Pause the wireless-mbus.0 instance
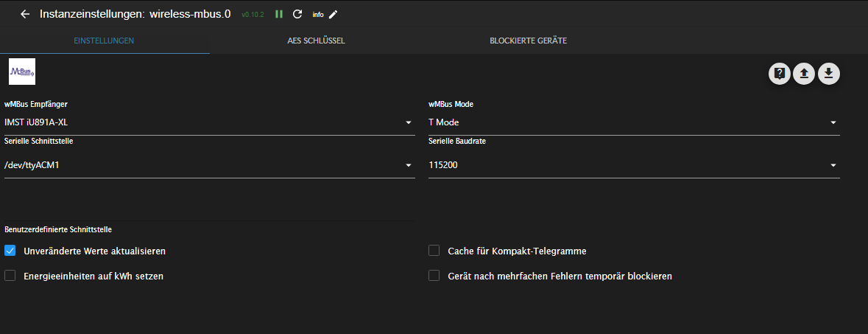Viewport: 868px width, 334px height. [x=279, y=14]
